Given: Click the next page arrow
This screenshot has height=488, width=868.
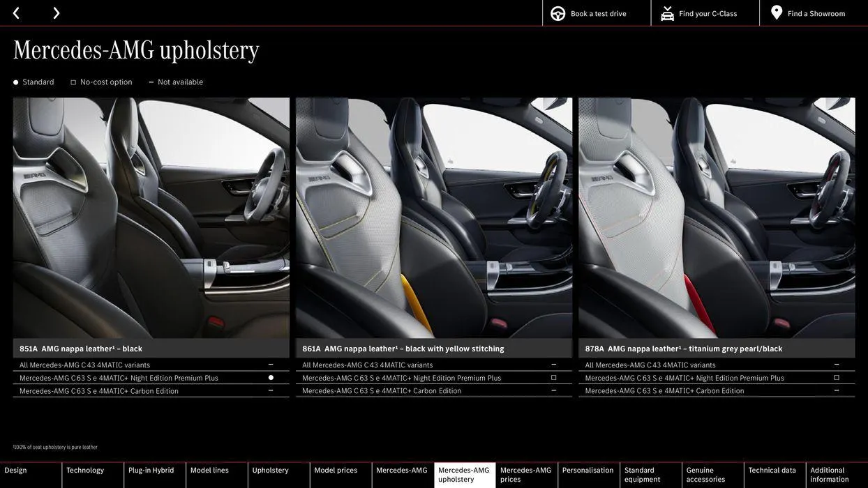Looking at the screenshot, I should pos(57,13).
